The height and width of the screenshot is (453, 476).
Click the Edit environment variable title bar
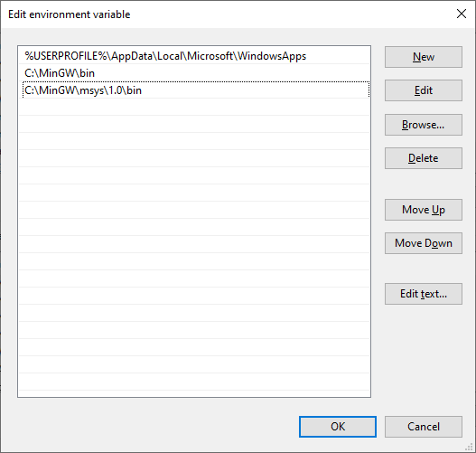(228, 14)
